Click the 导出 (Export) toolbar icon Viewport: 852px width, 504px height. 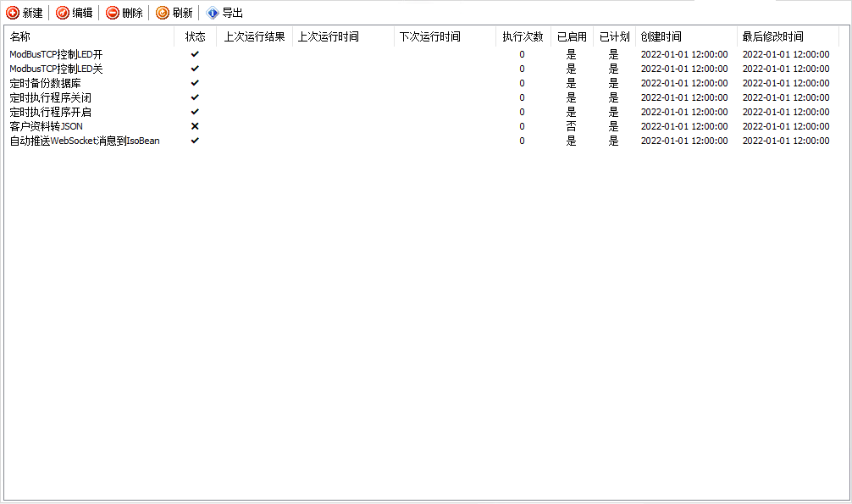[213, 13]
